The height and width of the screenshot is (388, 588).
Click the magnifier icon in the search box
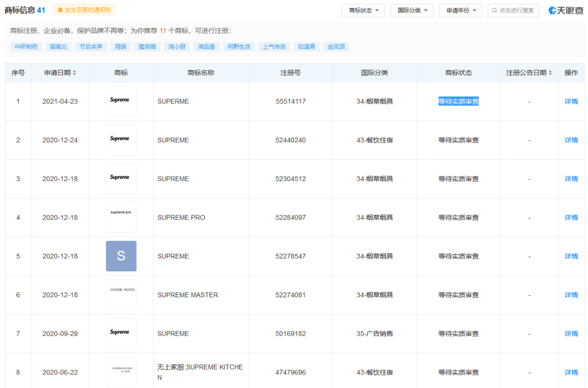(493, 10)
